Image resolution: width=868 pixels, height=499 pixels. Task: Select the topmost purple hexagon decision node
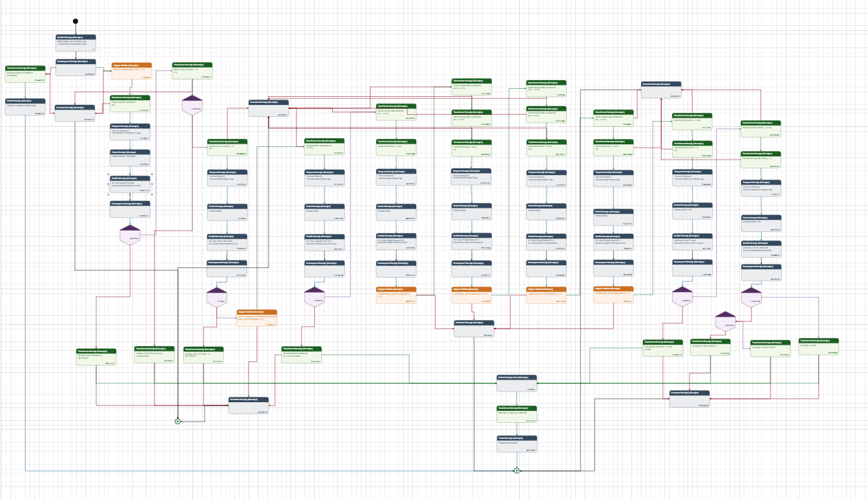tap(192, 105)
